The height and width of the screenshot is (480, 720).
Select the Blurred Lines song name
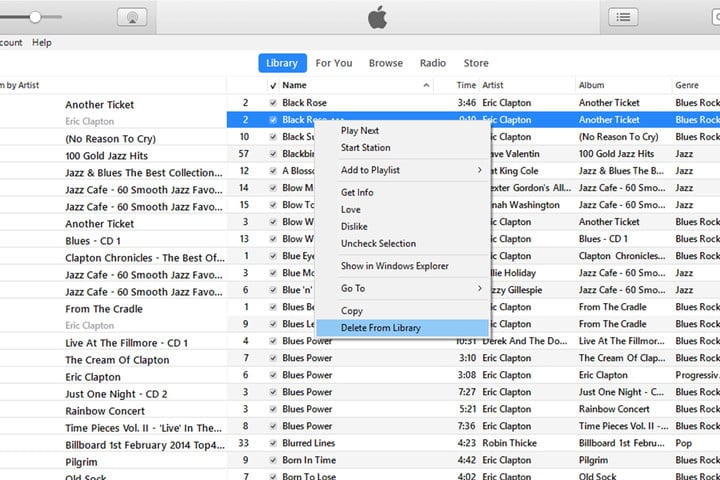click(309, 443)
